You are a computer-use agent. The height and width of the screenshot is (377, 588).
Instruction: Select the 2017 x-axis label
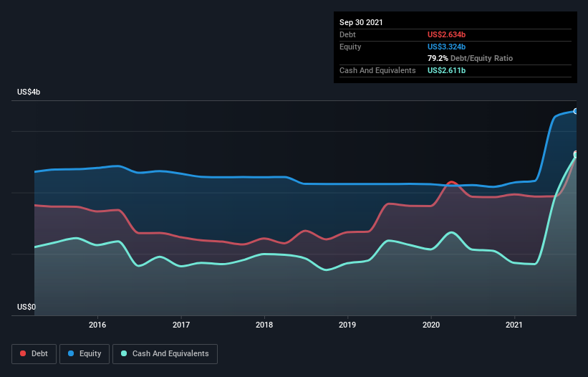[181, 325]
